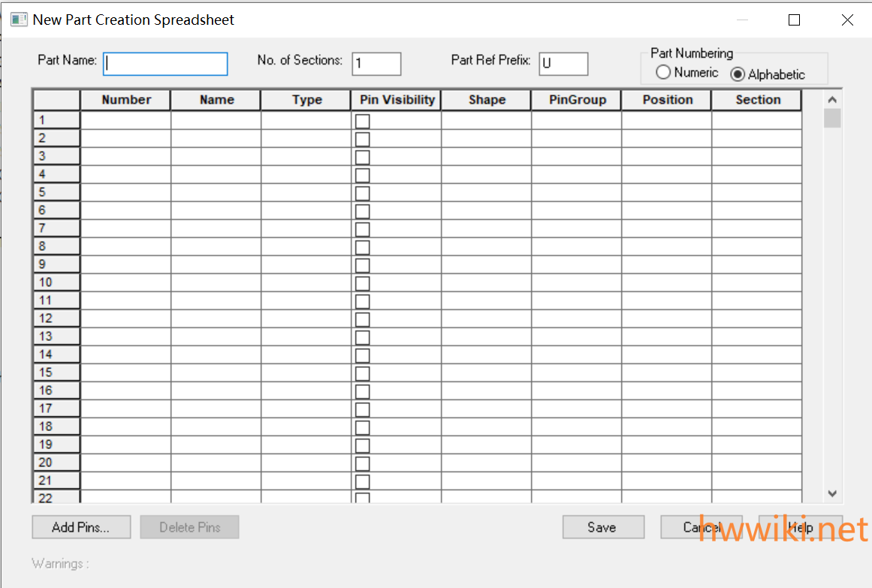Maximize the New Part Creation window

794,20
